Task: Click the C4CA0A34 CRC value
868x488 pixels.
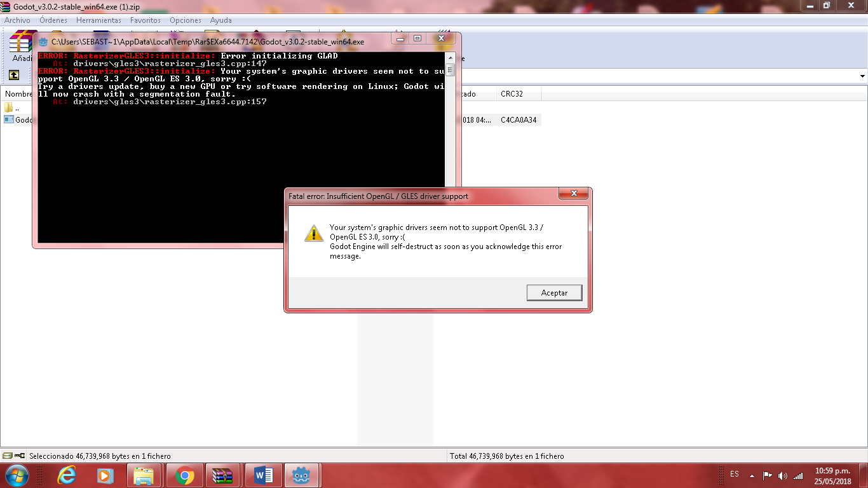Action: [519, 119]
